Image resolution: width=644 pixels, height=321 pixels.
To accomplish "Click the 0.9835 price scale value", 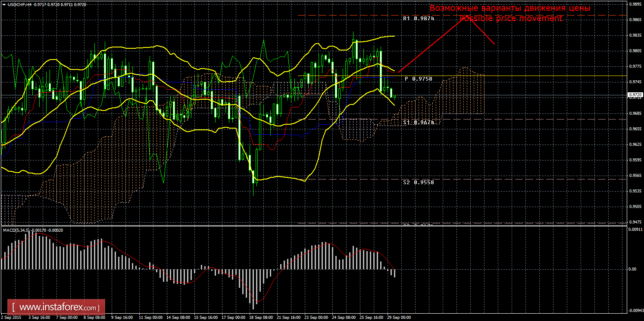I will (x=635, y=35).
